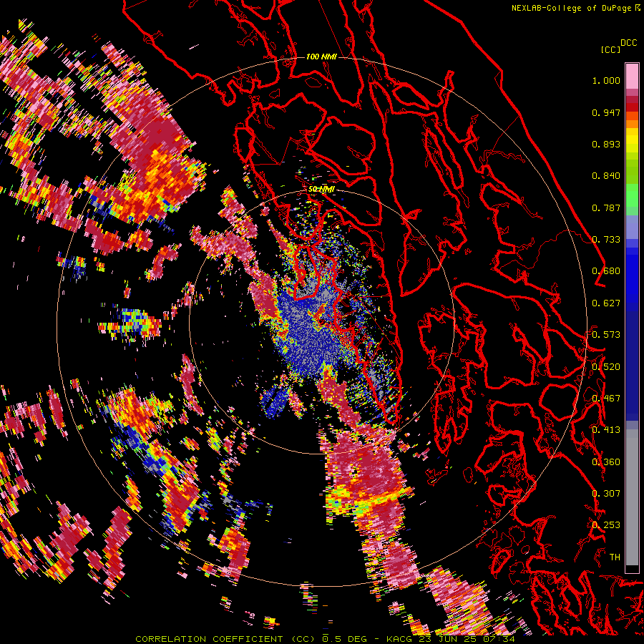The height and width of the screenshot is (644, 644).
Task: Click the 0.947 scale value
Action: tap(606, 112)
